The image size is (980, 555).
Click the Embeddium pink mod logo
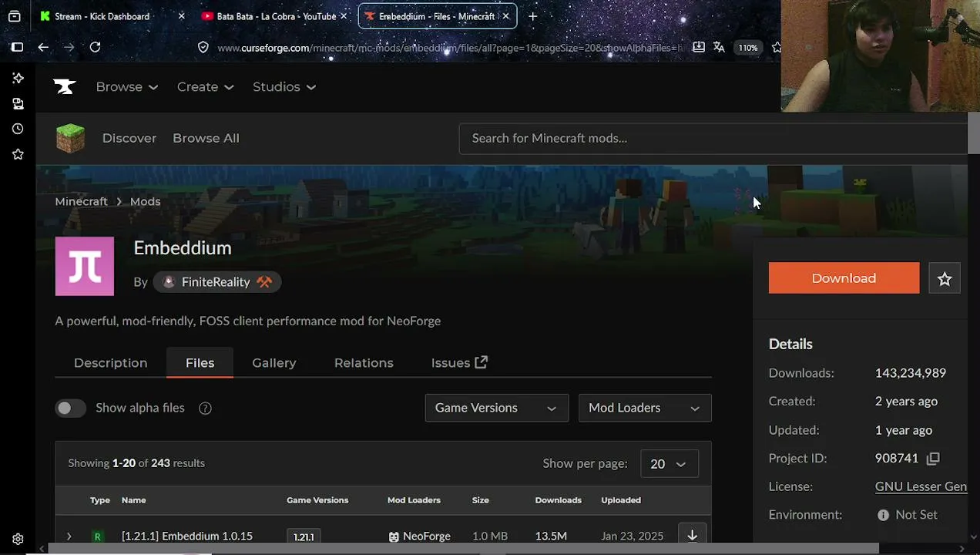click(85, 267)
